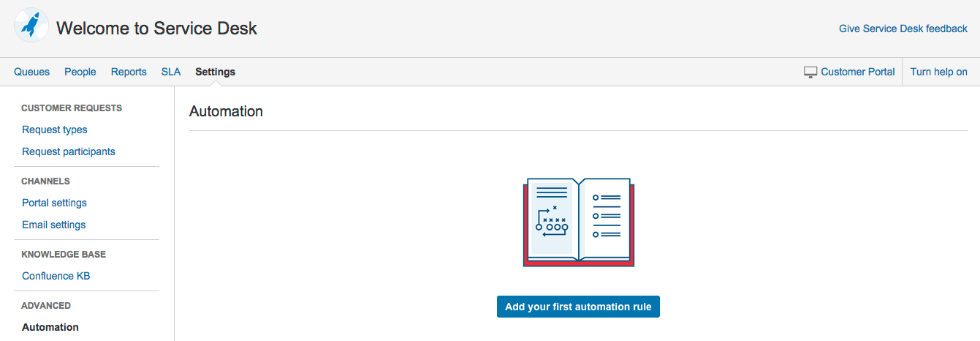Image resolution: width=980 pixels, height=341 pixels.
Task: Click Give Service Desk feedback link
Action: (x=903, y=29)
